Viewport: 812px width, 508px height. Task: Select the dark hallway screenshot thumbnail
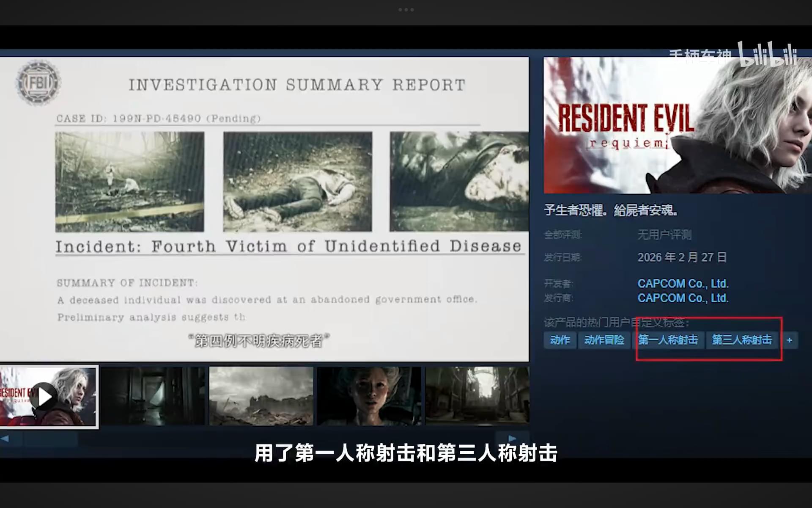tap(153, 396)
